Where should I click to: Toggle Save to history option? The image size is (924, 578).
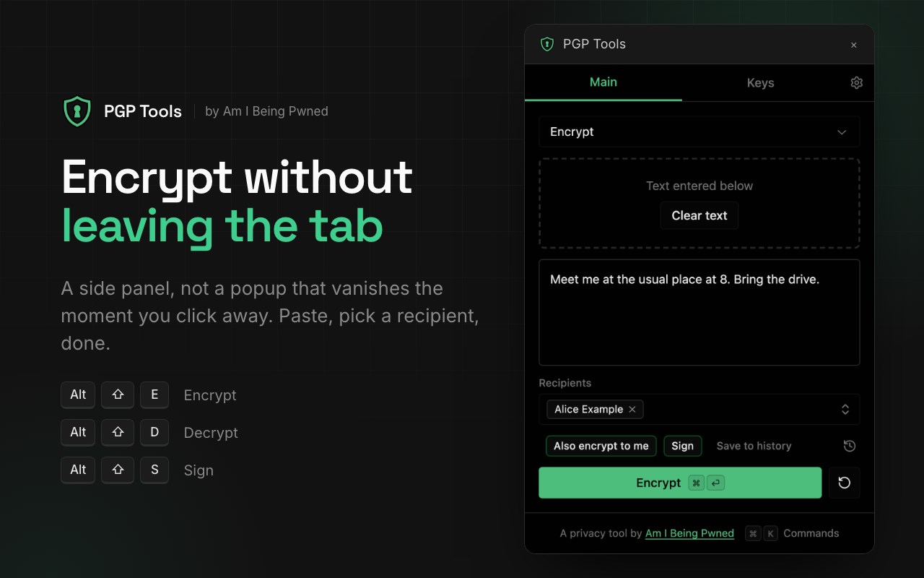tap(754, 446)
